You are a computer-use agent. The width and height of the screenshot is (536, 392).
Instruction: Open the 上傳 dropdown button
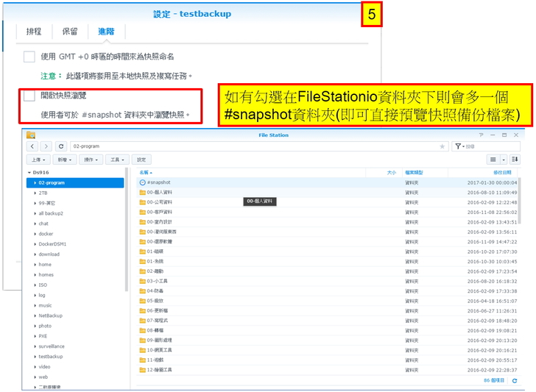coord(38,160)
